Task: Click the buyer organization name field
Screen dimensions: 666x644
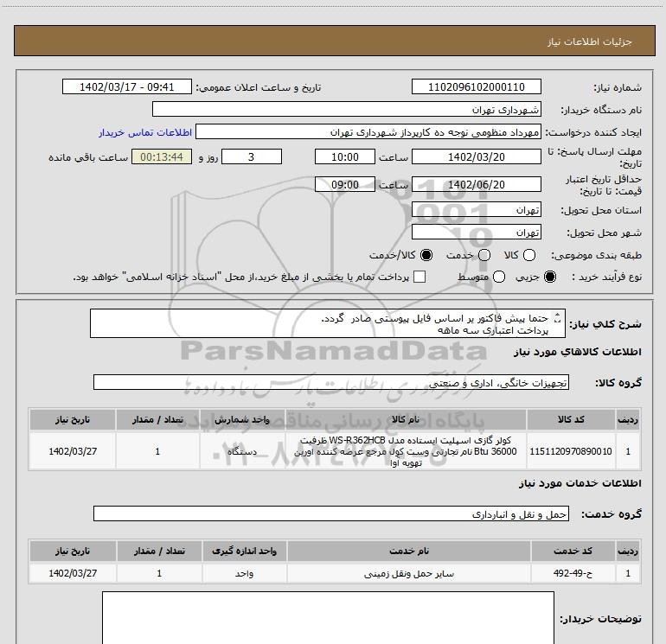Action: 347,110
